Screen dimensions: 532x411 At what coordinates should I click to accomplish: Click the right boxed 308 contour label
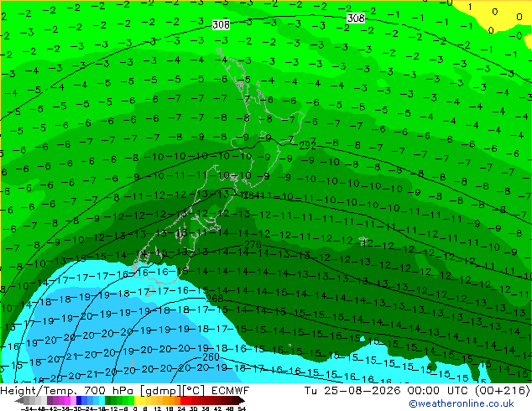click(x=356, y=18)
